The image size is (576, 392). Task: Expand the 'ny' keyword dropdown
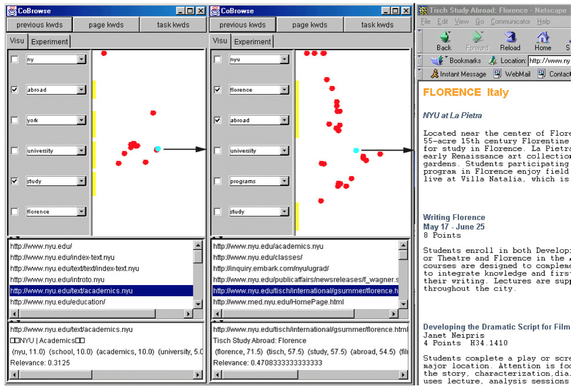82,60
